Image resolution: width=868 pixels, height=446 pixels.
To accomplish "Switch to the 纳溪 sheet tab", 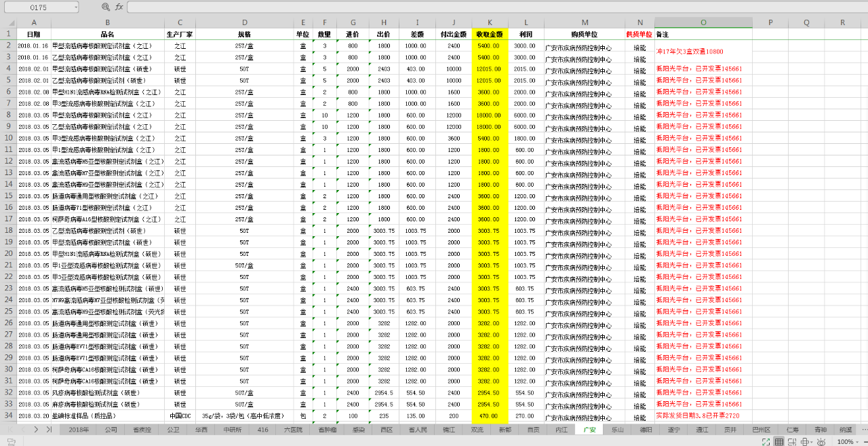I will [x=846, y=430].
